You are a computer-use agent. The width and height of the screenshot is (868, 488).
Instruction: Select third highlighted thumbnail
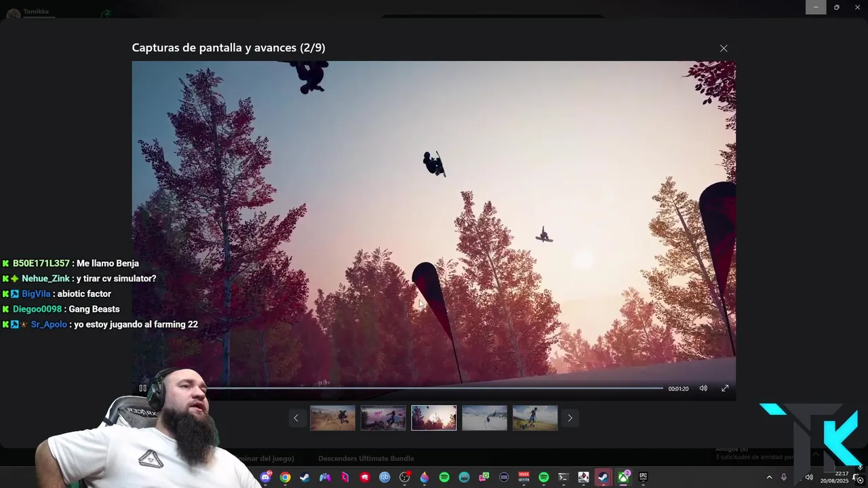pyautogui.click(x=434, y=418)
